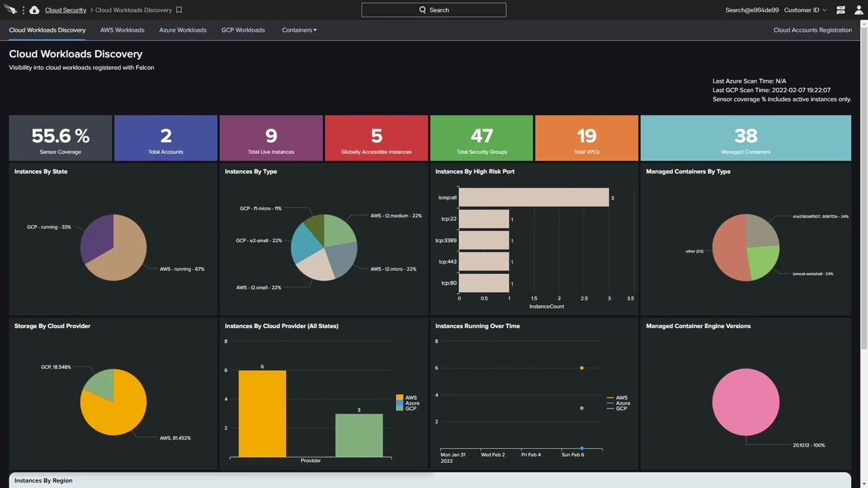Expand the Containers dropdown menu
The width and height of the screenshot is (868, 488).
(x=299, y=30)
